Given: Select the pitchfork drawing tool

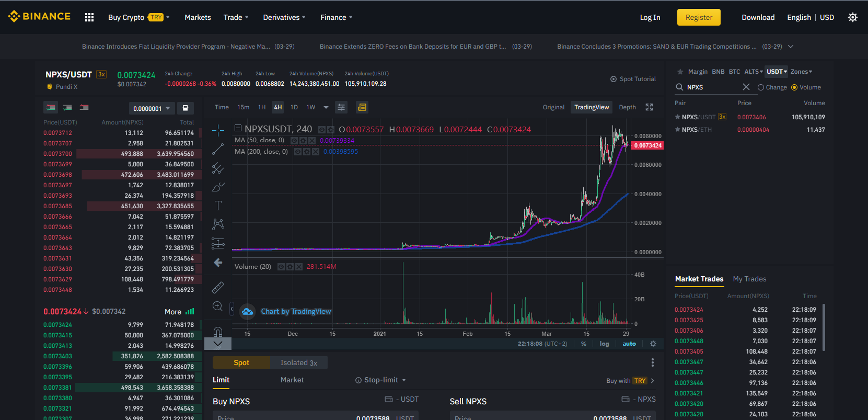Looking at the screenshot, I should point(218,168).
